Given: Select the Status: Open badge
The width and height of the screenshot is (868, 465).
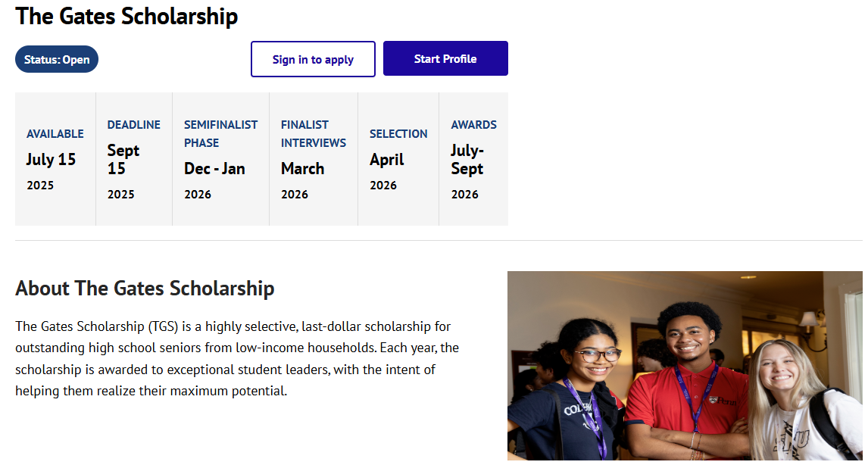Looking at the screenshot, I should 57,59.
